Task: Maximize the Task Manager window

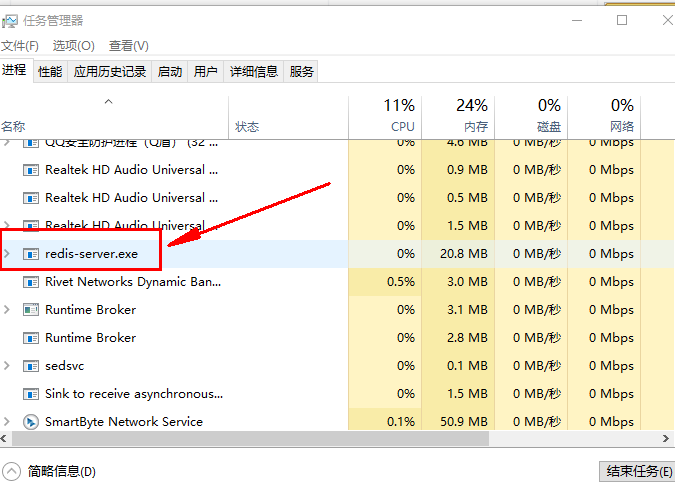Action: (622, 20)
